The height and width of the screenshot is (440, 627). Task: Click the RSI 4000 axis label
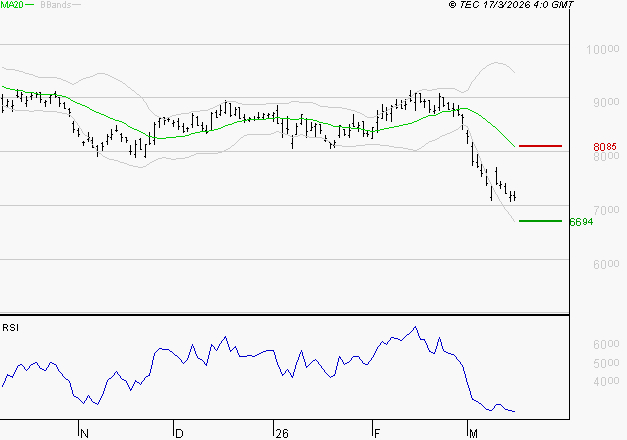[606, 382]
